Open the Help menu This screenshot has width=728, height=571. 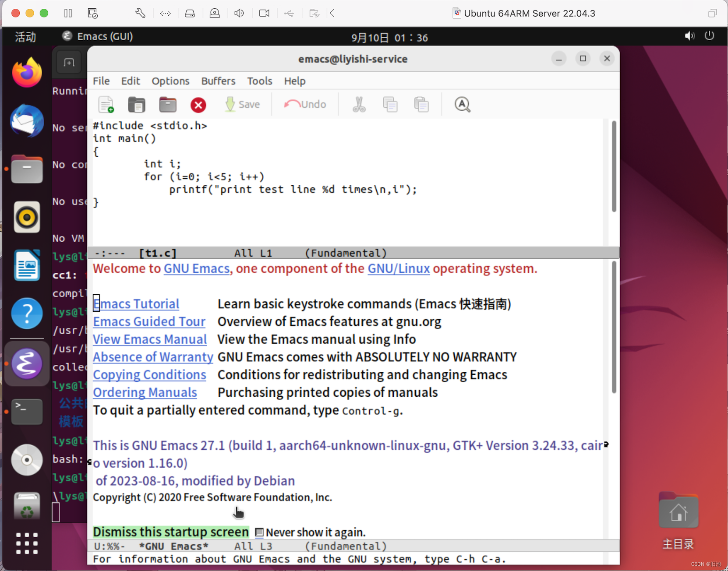point(295,81)
